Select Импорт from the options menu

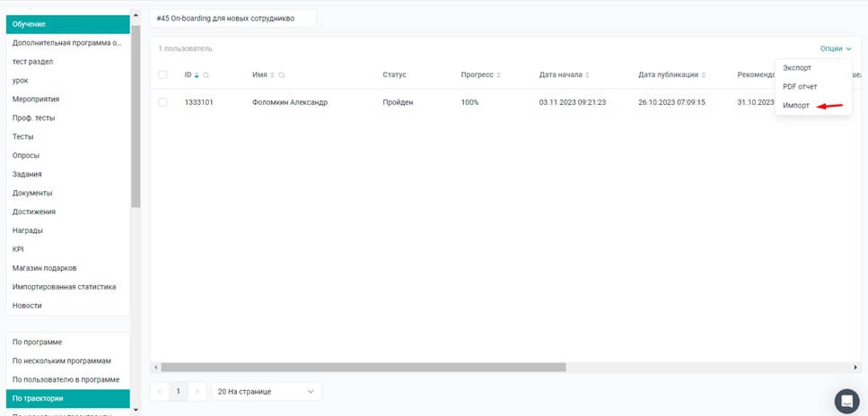pos(796,105)
